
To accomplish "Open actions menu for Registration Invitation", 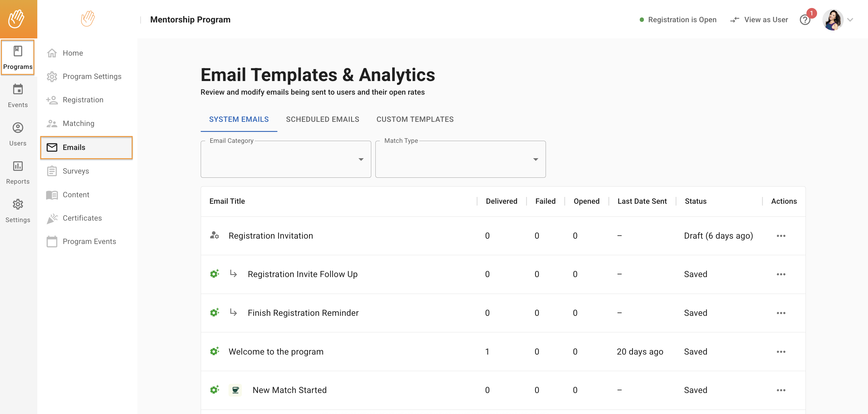I will pyautogui.click(x=781, y=236).
